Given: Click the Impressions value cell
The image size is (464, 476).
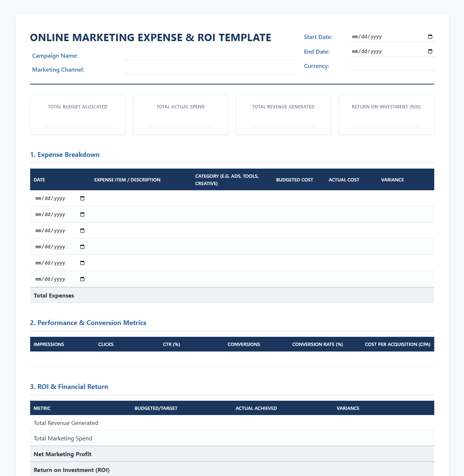Looking at the screenshot, I should coord(62,359).
